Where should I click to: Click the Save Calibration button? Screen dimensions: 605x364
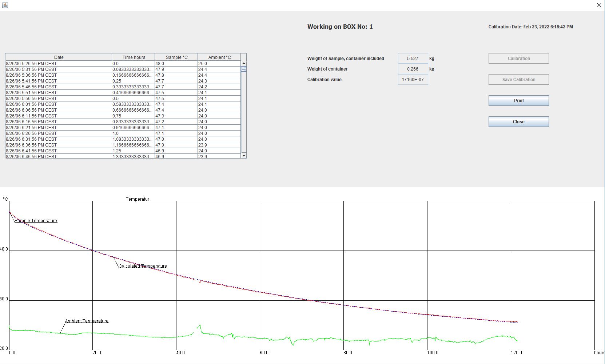pyautogui.click(x=518, y=80)
